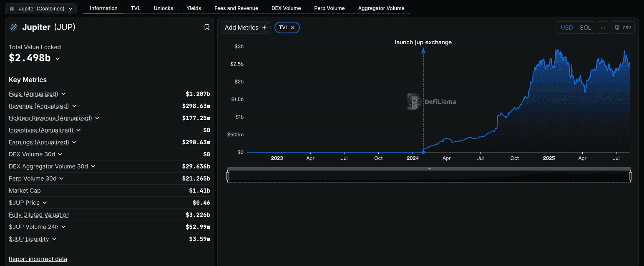Open the Jupiter (Combined) protocol selector

(41, 8)
